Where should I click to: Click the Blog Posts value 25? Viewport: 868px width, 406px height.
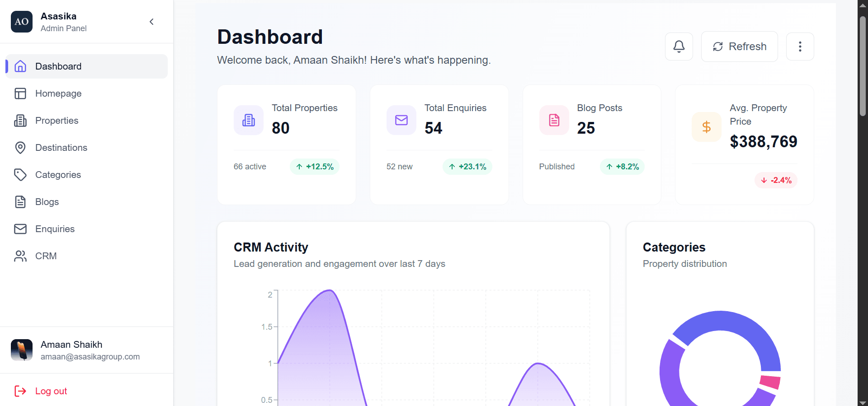tap(586, 128)
